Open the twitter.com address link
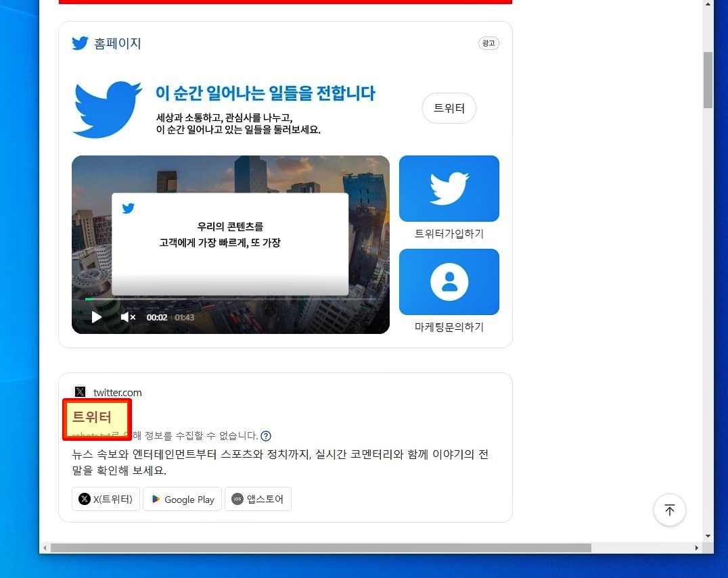 [x=118, y=393]
